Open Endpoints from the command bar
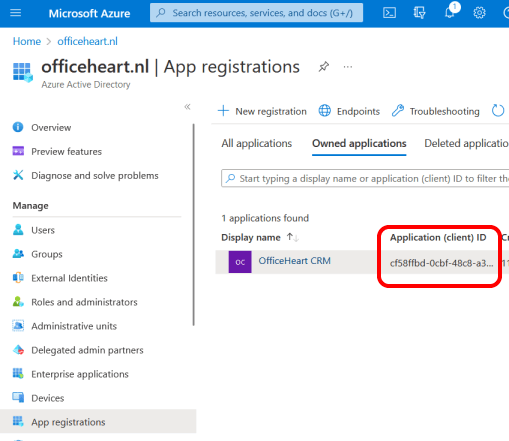 [x=349, y=111]
